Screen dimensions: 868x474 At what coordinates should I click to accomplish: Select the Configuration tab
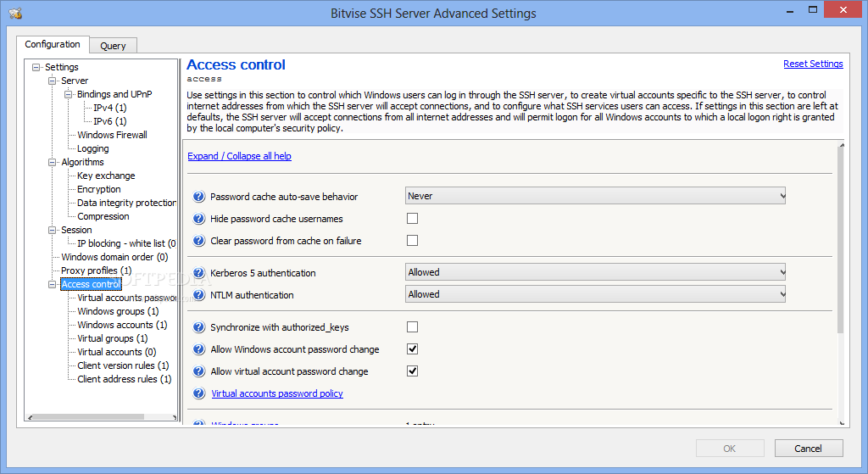(53, 44)
